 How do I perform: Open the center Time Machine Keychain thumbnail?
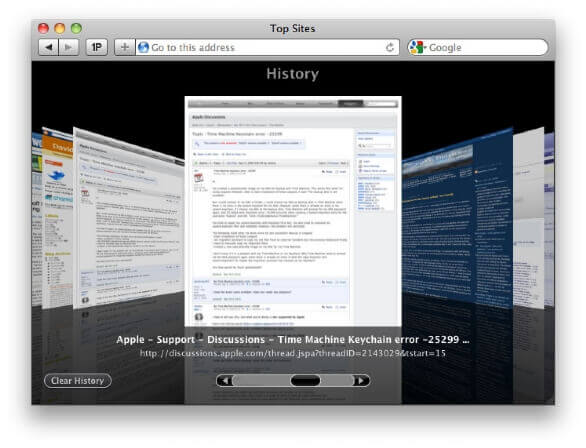293,211
